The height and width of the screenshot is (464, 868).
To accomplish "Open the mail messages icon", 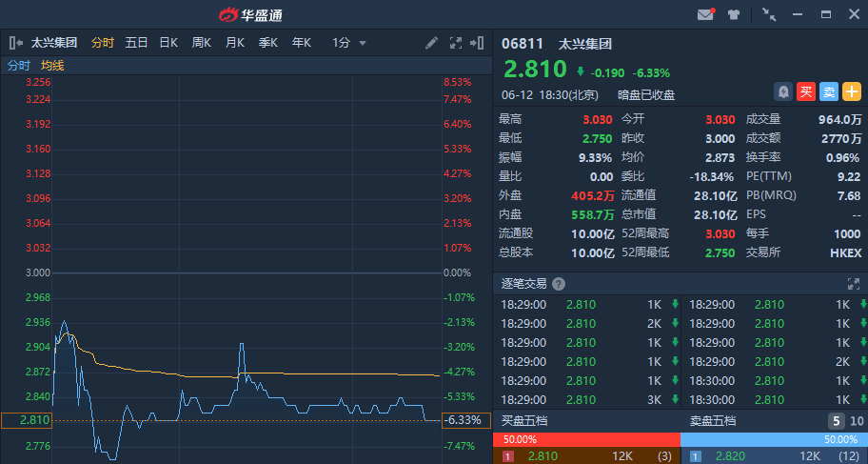I will point(705,14).
